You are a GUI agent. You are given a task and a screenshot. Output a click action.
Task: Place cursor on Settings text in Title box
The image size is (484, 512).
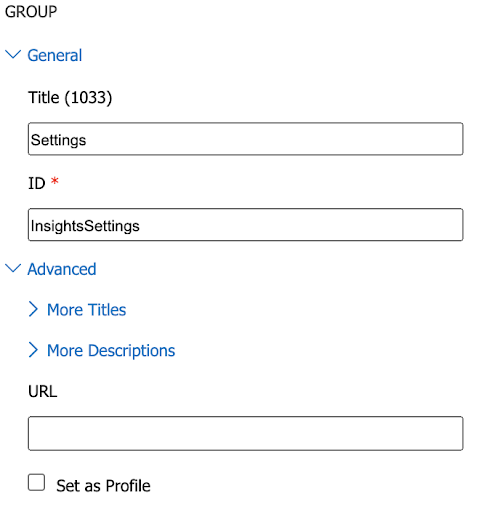coord(58,140)
